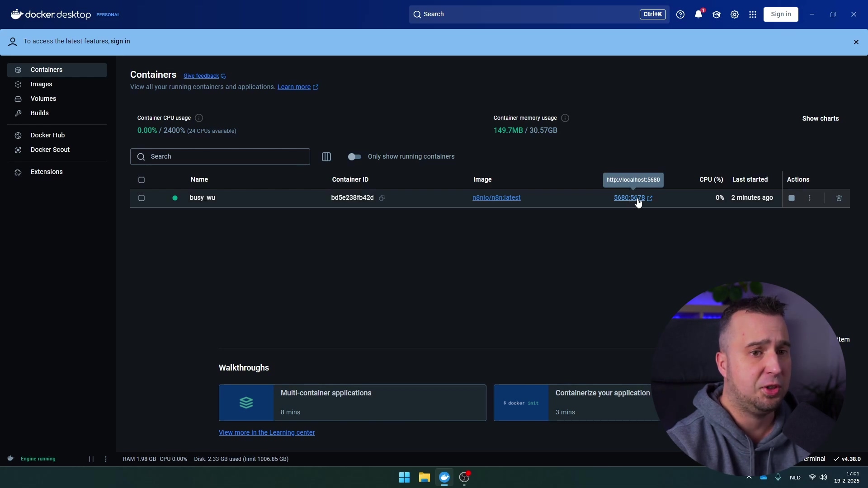This screenshot has height=488, width=868.
Task: Open the Extensions sidebar item
Action: coord(57,172)
